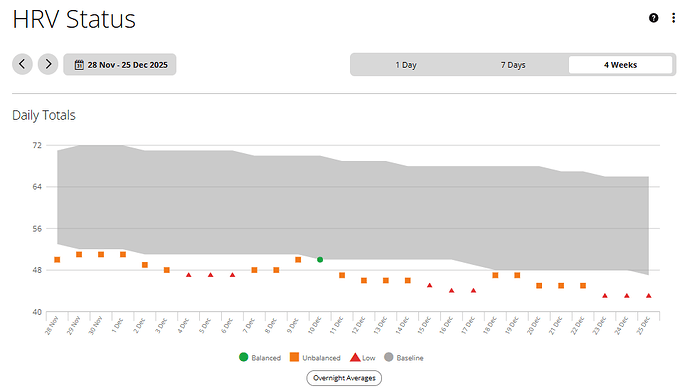Image resolution: width=690 pixels, height=390 pixels.
Task: Click the HRV Status page title
Action: (x=74, y=19)
